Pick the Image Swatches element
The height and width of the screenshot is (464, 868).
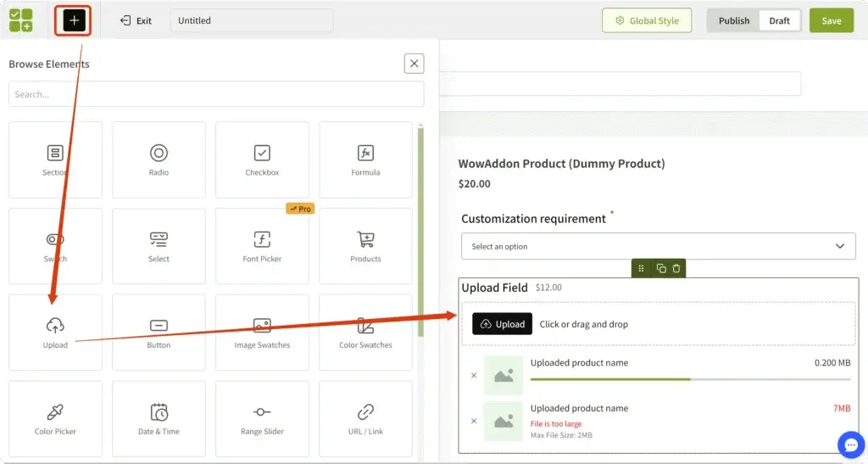point(262,332)
